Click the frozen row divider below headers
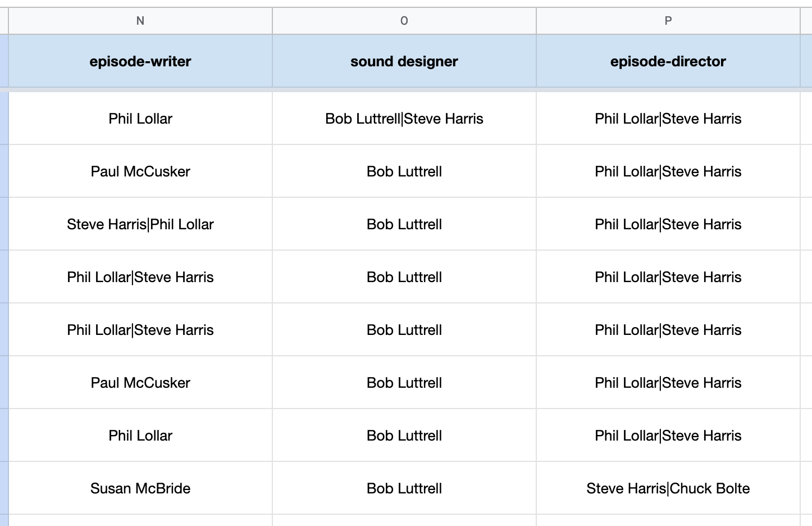 point(406,90)
